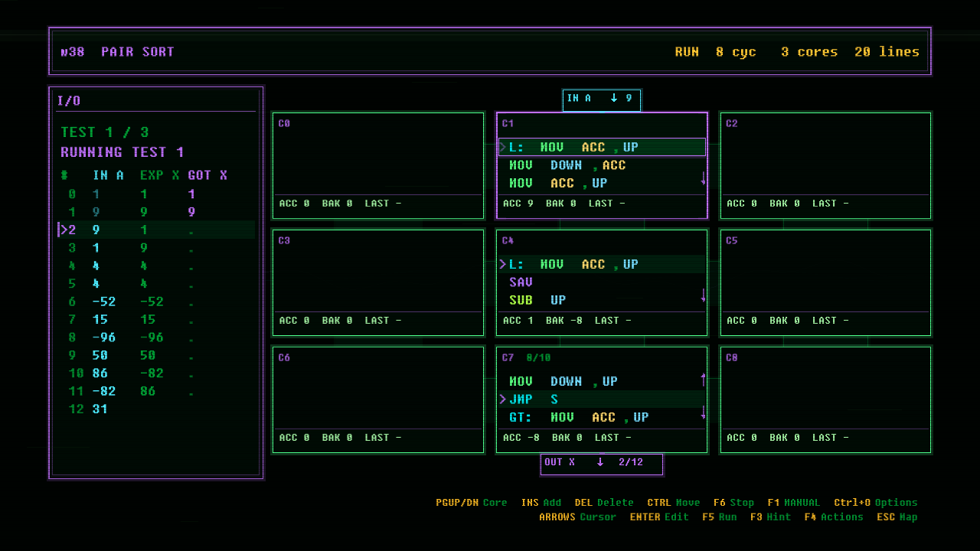This screenshot has width=980, height=551.
Task: Click the DEL Delete shortcut
Action: (x=604, y=503)
